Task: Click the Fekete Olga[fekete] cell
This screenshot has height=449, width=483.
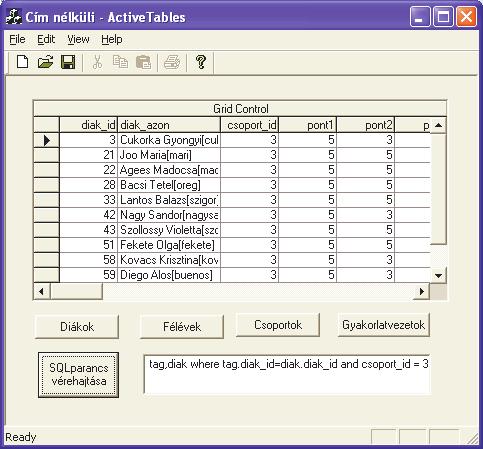Action: (x=169, y=245)
